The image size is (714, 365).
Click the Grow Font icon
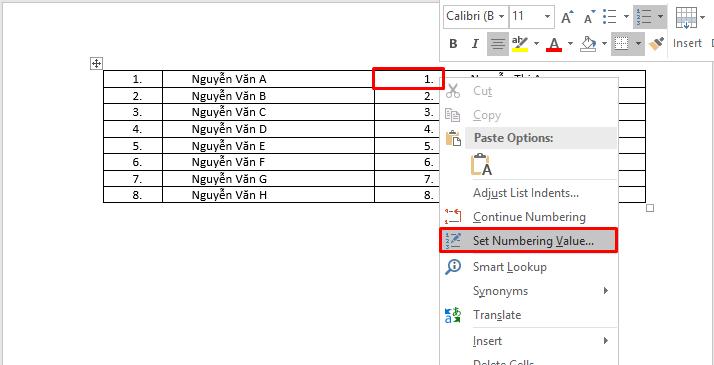(567, 18)
